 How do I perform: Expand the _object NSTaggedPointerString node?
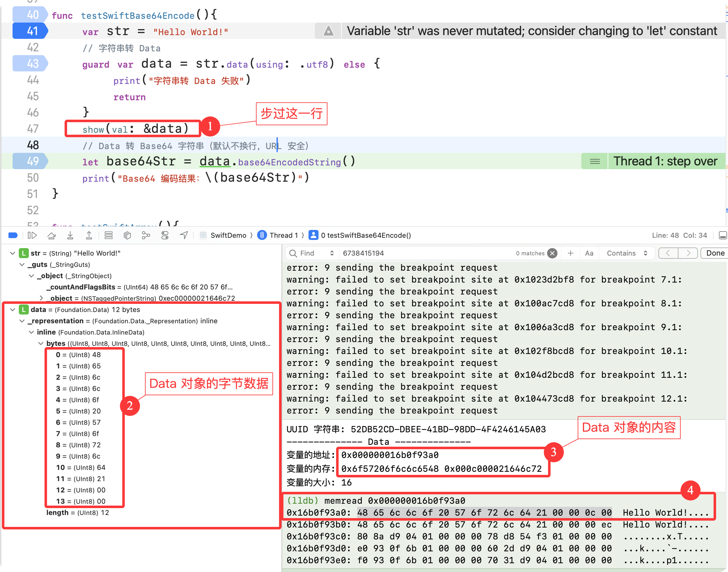click(41, 298)
